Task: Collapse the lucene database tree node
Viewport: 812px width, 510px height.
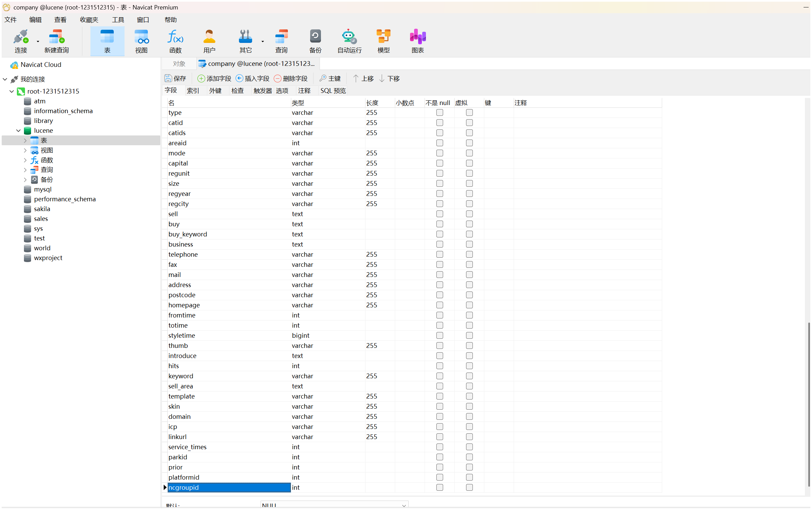Action: pyautogui.click(x=19, y=130)
